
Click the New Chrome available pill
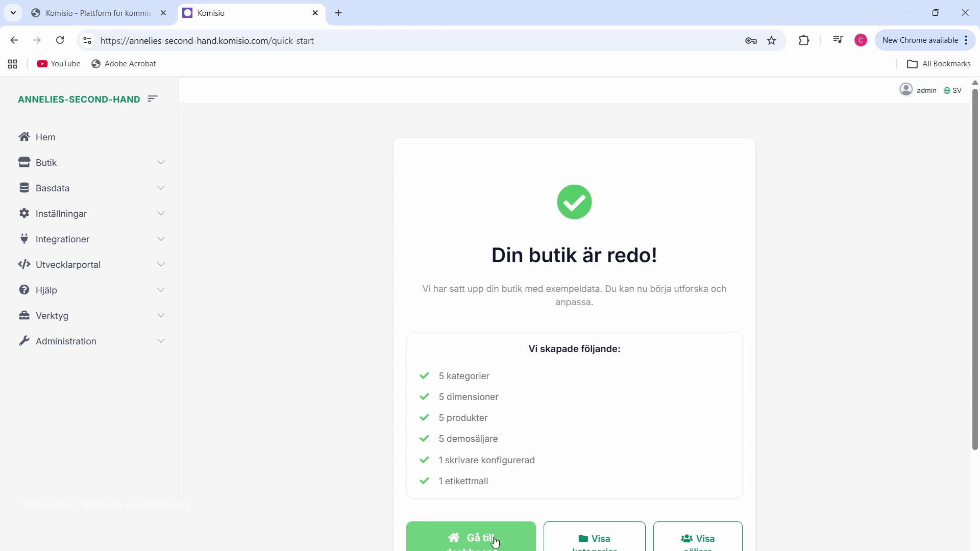point(921,40)
